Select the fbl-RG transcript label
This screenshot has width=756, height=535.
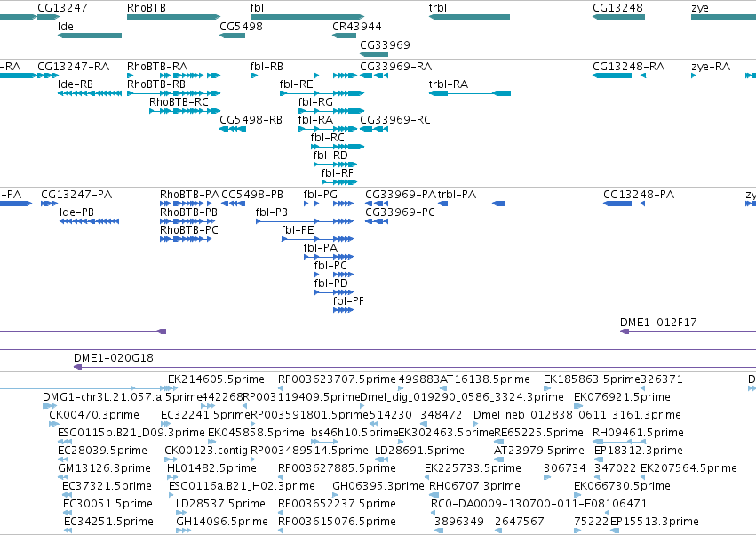315,102
